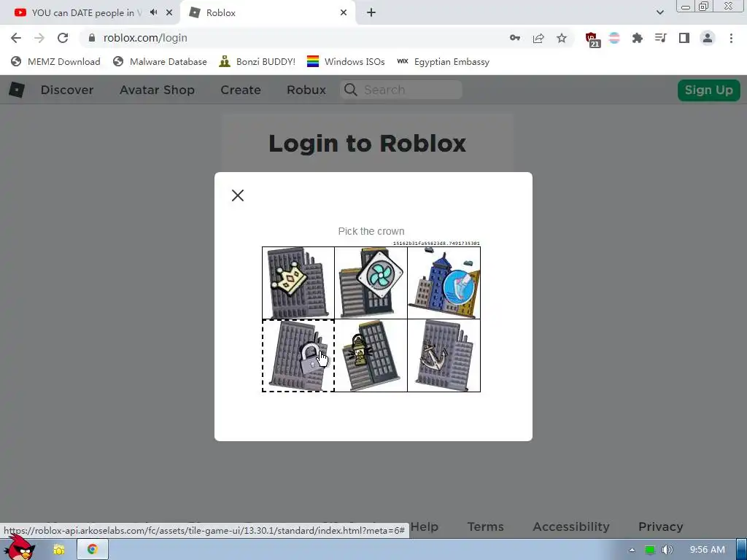Click the Roblox Search field
The width and height of the screenshot is (747, 560).
(x=401, y=90)
